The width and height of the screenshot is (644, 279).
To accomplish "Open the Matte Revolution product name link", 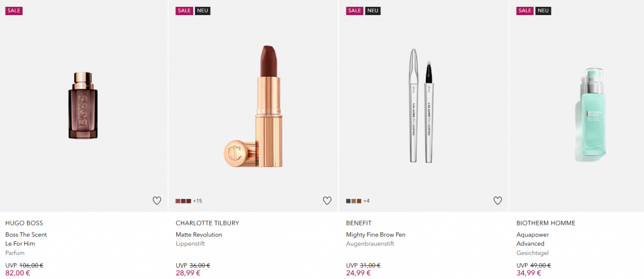I will tap(199, 235).
